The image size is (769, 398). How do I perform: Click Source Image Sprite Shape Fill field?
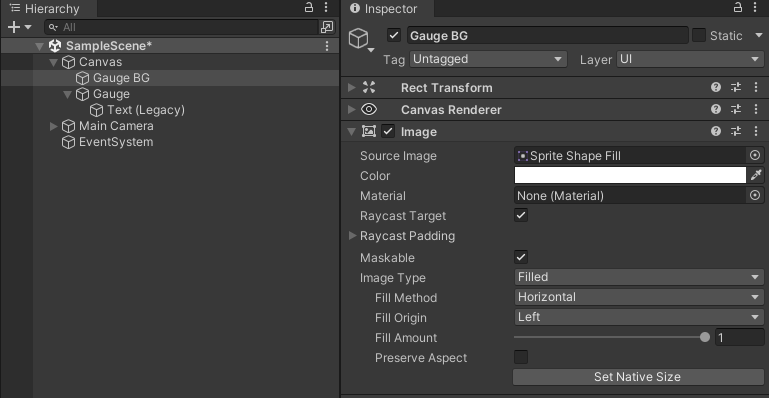pyautogui.click(x=630, y=156)
